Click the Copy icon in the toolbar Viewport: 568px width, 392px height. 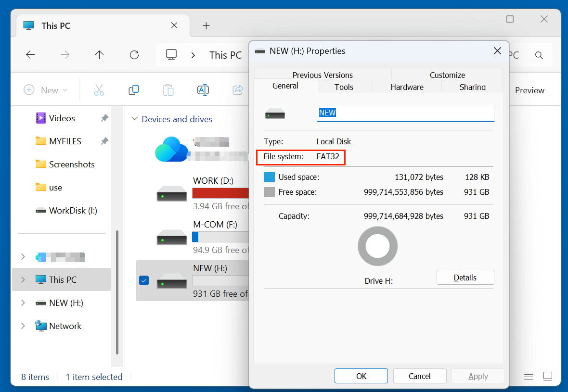point(134,89)
